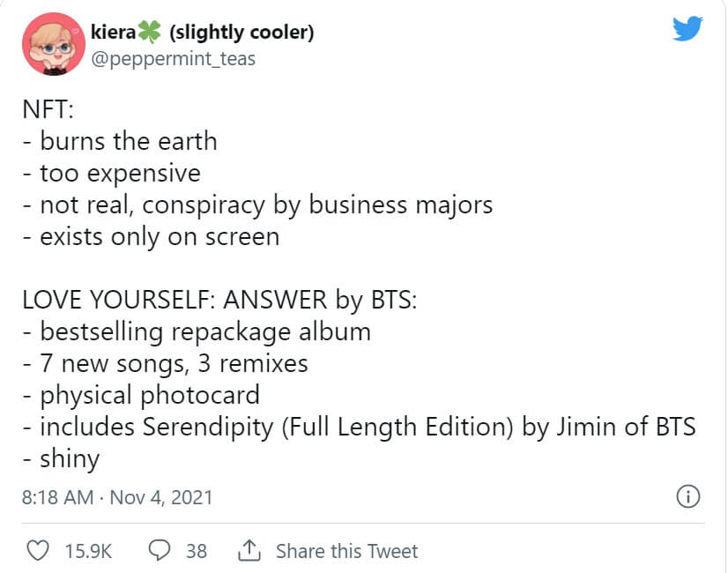Select the Share this Tweet link

pyautogui.click(x=346, y=551)
